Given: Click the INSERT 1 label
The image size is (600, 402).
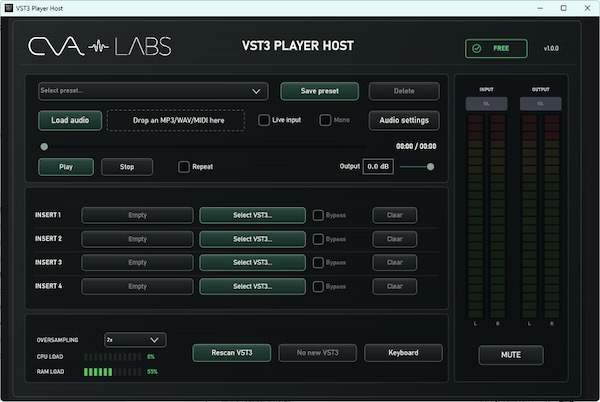Looking at the screenshot, I should point(48,215).
